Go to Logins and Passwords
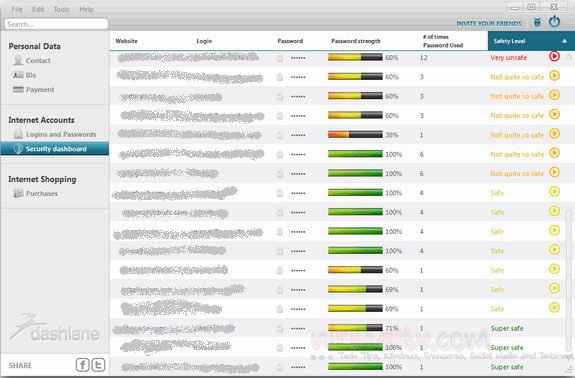Viewport: 575px width, 378px height. (x=55, y=134)
